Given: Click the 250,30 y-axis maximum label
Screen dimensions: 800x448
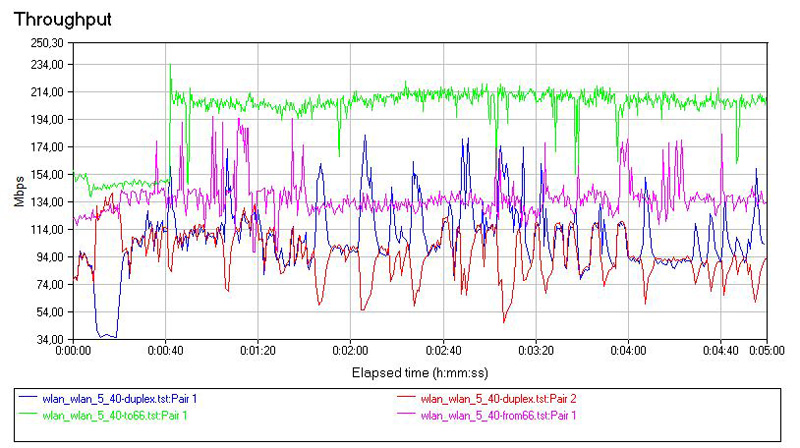Looking at the screenshot, I should point(46,43).
